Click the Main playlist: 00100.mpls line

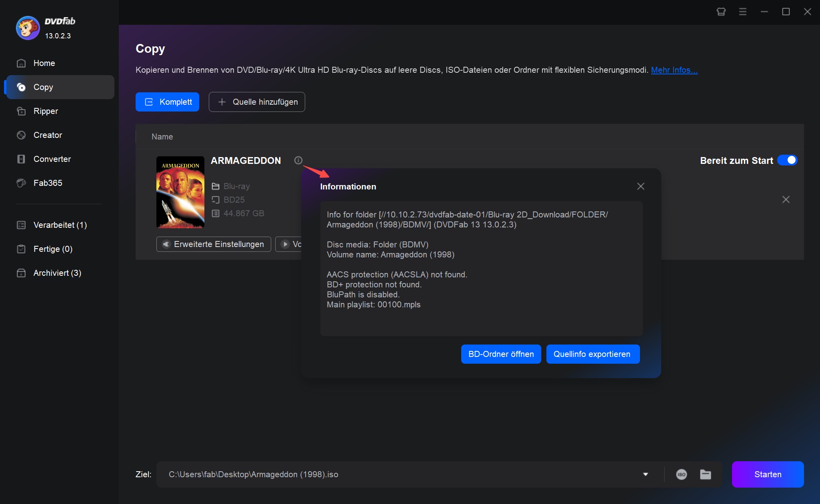pyautogui.click(x=374, y=305)
